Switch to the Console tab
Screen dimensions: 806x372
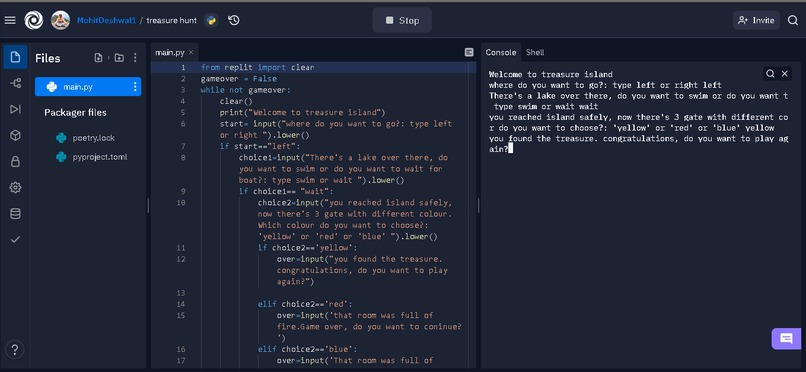[501, 52]
